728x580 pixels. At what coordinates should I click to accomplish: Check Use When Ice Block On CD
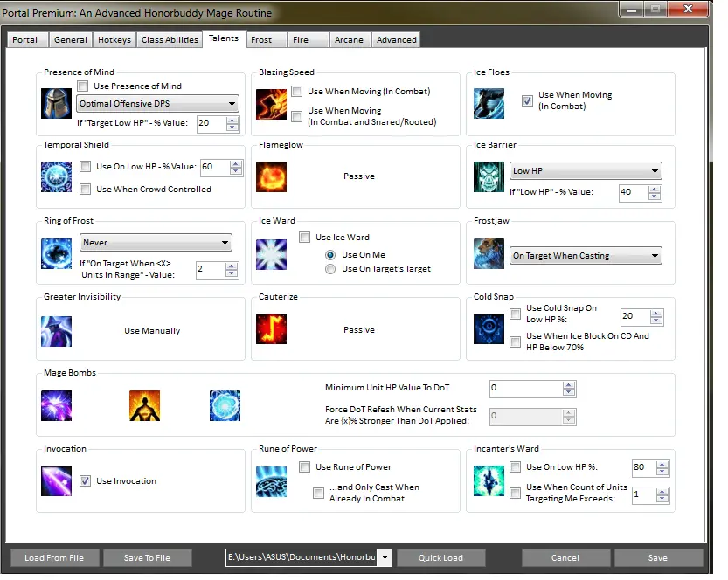pos(515,342)
